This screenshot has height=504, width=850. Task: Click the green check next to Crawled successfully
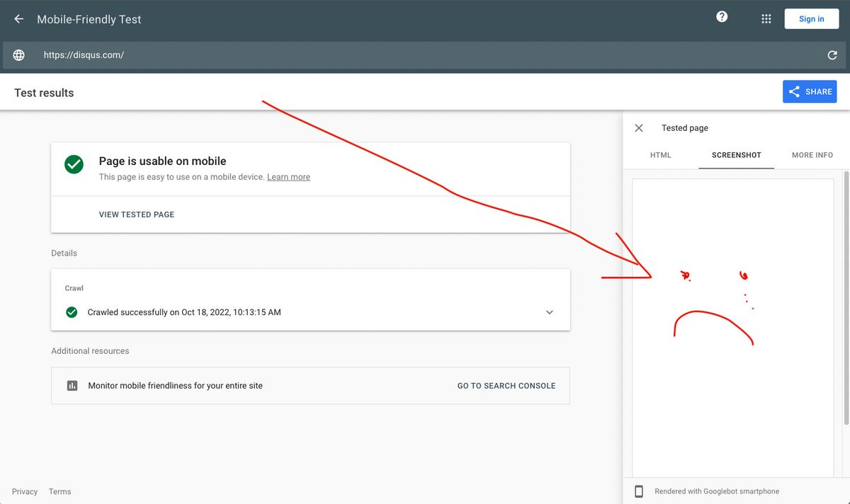(72, 312)
